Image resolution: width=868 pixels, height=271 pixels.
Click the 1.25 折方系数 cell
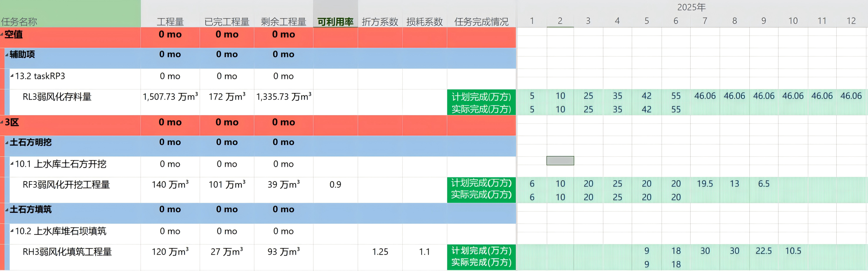380,252
